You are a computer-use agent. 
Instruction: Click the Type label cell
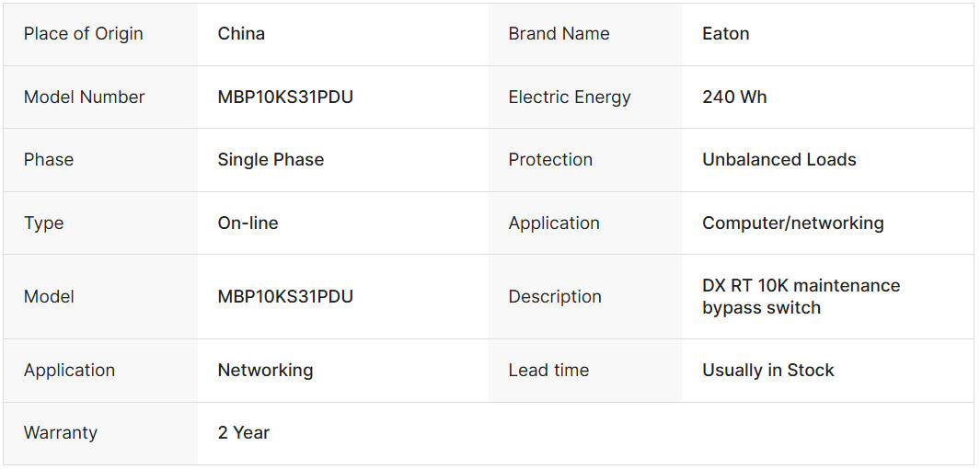pos(44,223)
